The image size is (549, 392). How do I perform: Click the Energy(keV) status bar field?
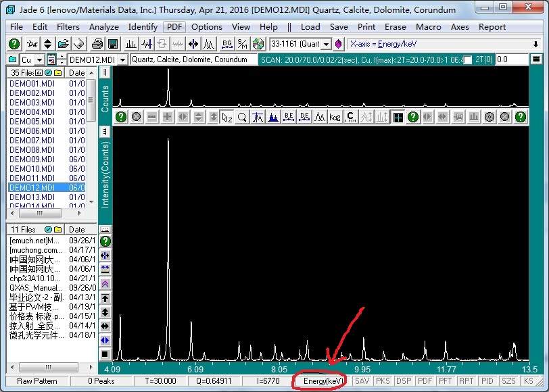(322, 381)
